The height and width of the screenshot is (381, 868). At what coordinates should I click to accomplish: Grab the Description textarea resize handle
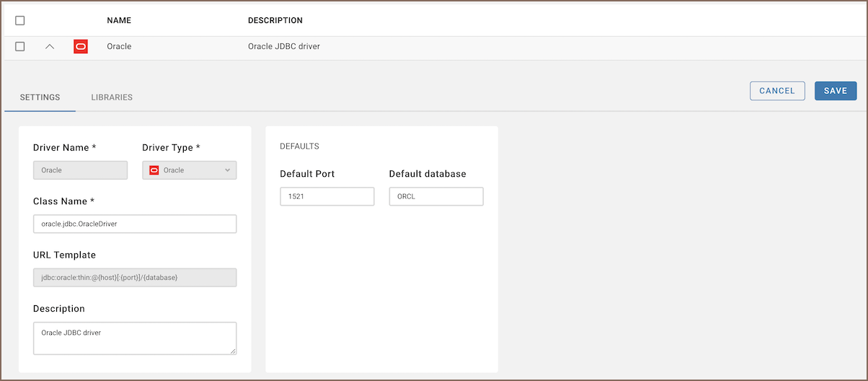coord(233,351)
